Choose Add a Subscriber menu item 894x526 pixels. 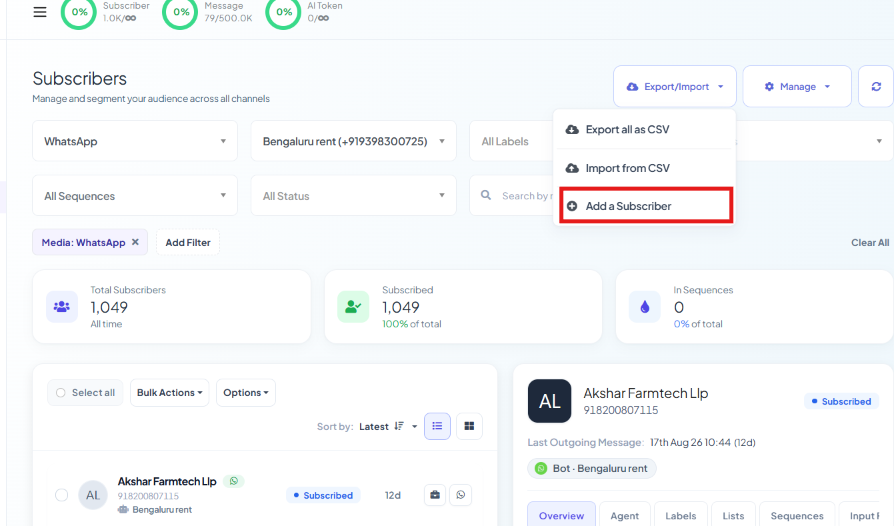[x=646, y=206]
